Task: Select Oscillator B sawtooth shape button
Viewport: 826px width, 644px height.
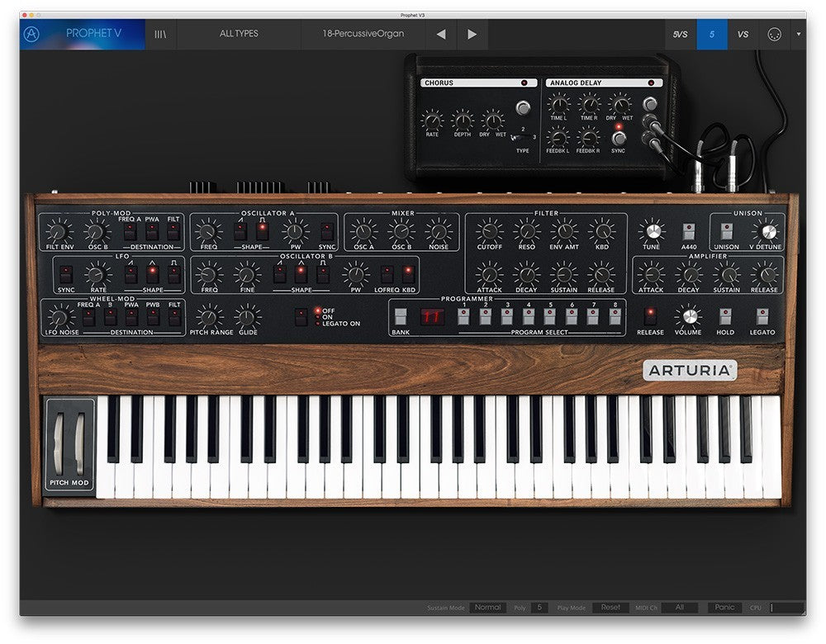Action: 280,274
